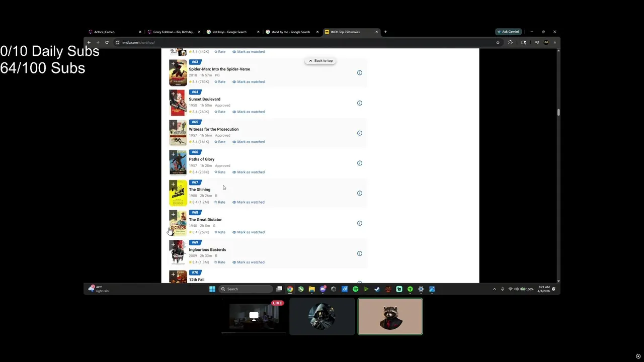Image resolution: width=644 pixels, height=362 pixels.
Task: Rate Spider-Man: Into the Spider-Verse
Action: (x=220, y=81)
